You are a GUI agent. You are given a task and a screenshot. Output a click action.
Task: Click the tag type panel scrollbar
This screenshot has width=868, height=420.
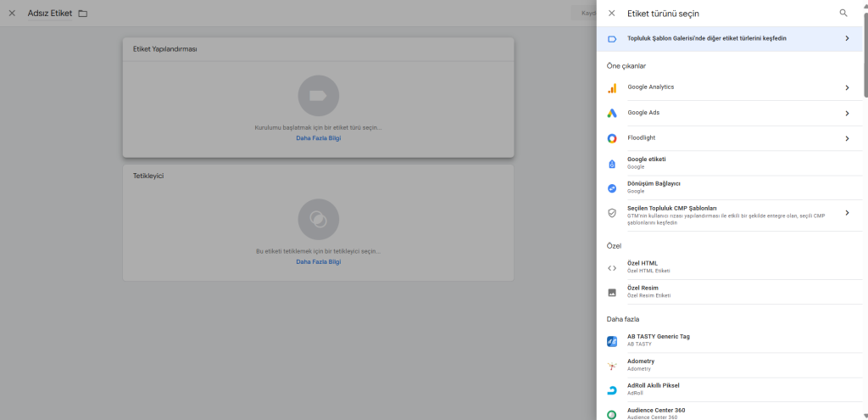(865, 55)
